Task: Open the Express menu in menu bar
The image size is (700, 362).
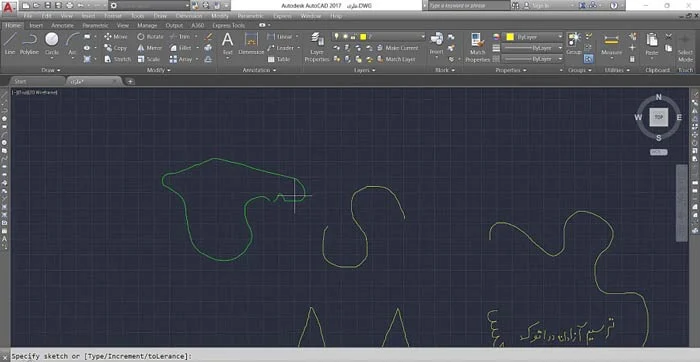Action: click(x=282, y=16)
